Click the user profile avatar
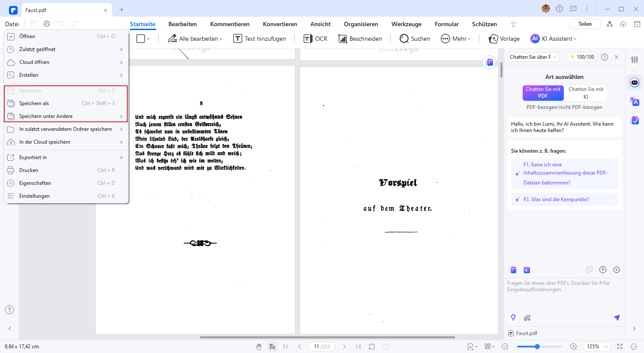This screenshot has height=353, width=644. click(x=546, y=9)
